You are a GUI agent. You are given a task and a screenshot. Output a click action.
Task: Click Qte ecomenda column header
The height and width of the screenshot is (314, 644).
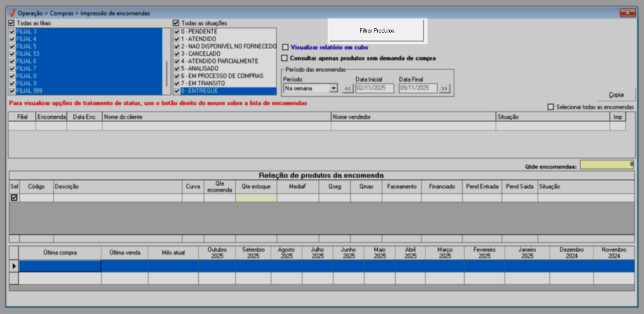220,187
